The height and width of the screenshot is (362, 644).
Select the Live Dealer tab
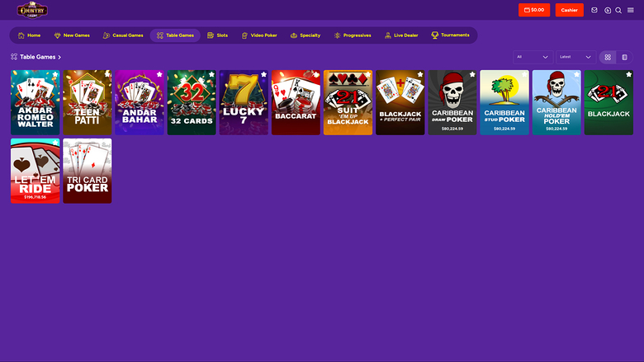click(400, 35)
